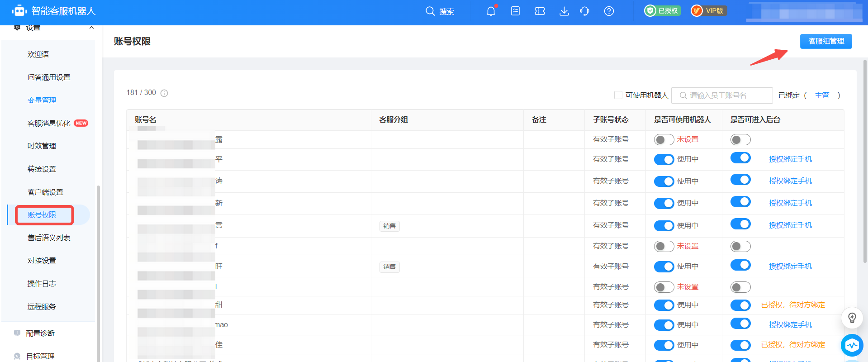868x362 pixels.
Task: Open 变量管理 in the sidebar
Action: (42, 100)
